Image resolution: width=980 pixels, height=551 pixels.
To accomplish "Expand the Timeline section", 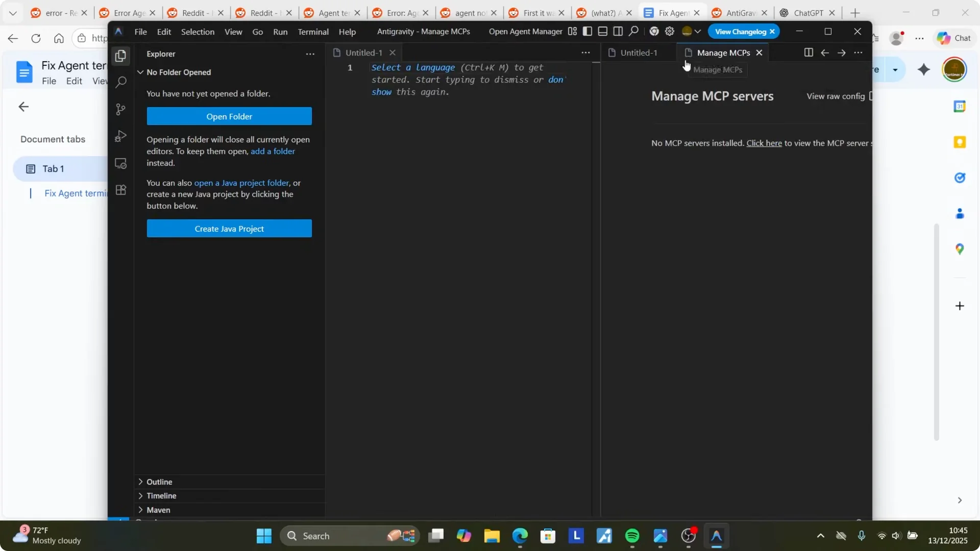I will click(x=161, y=495).
